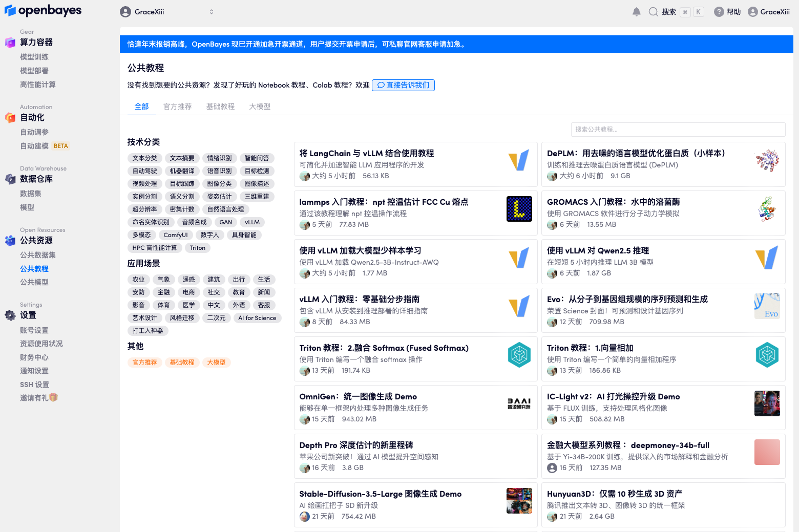The image size is (799, 532).
Task: Open the Triton 向量相加 tutorial icon
Action: 767,355
